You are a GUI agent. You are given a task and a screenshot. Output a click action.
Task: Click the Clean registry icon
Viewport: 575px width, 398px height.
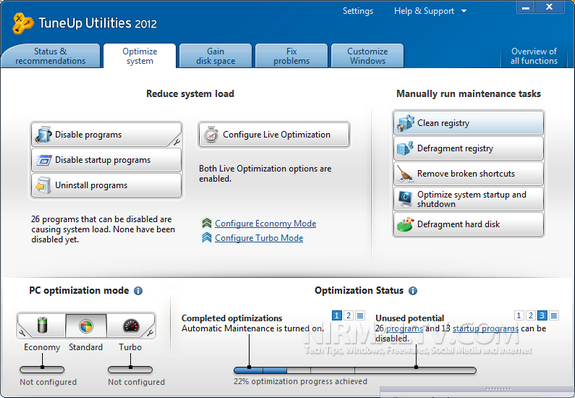click(x=405, y=123)
